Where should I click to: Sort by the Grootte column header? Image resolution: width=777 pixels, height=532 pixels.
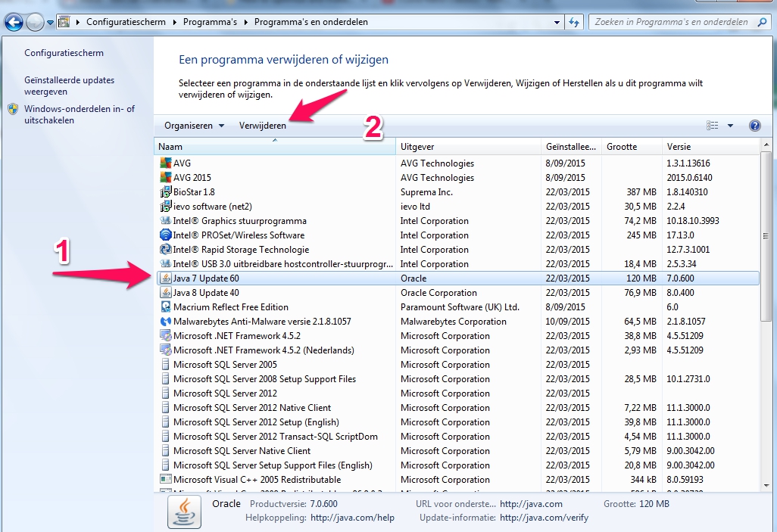pyautogui.click(x=632, y=147)
